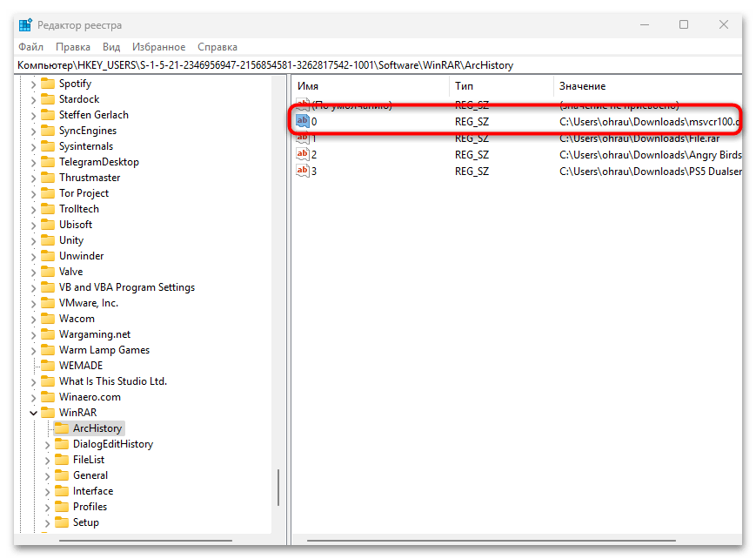This screenshot has width=756, height=559.
Task: Minimize the Registry Editor window
Action: coord(645,24)
